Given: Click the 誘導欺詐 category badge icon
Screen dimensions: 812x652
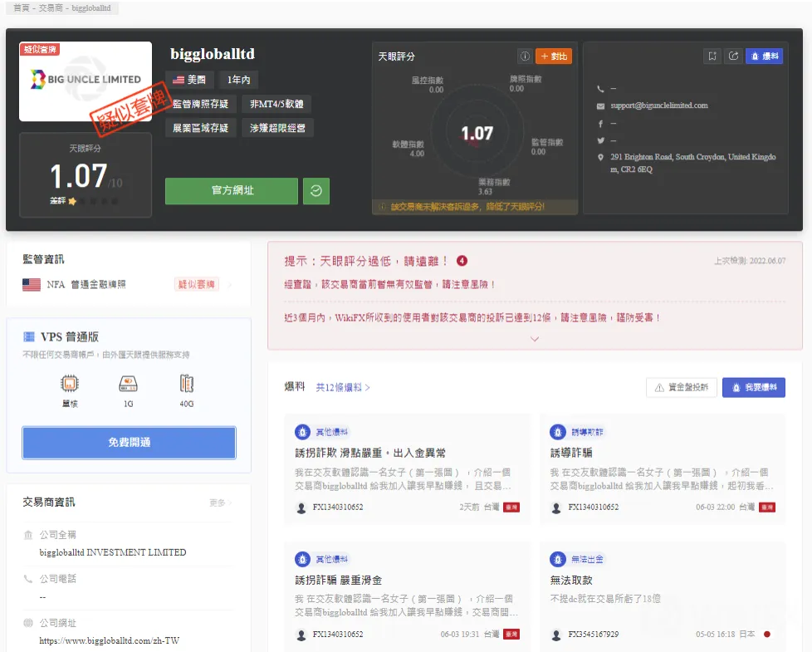Looking at the screenshot, I should point(558,432).
